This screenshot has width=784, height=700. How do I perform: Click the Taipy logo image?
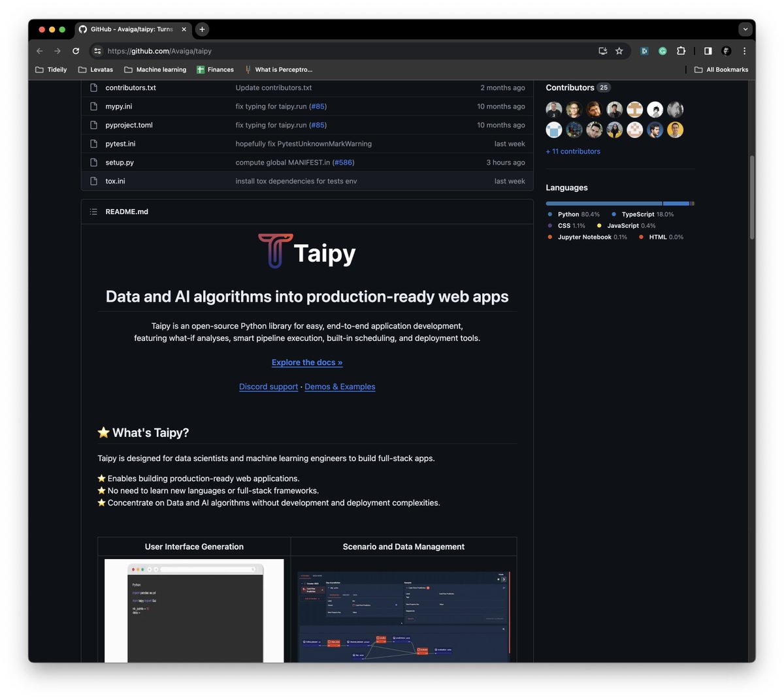point(307,251)
